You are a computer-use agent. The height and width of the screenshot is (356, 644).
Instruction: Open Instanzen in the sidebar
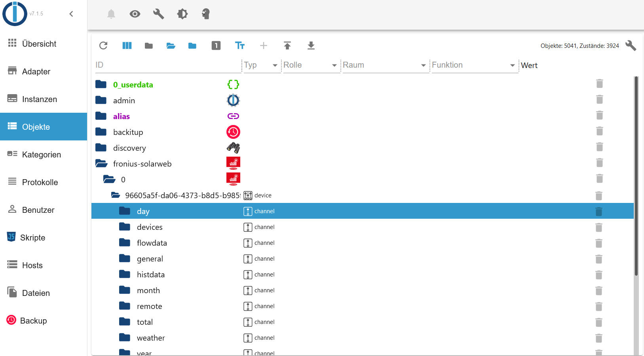pos(44,99)
